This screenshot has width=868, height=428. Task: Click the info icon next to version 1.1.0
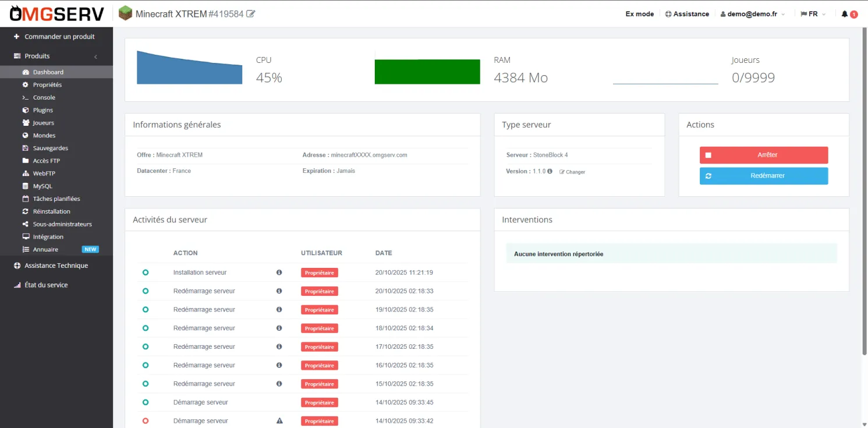(x=550, y=172)
